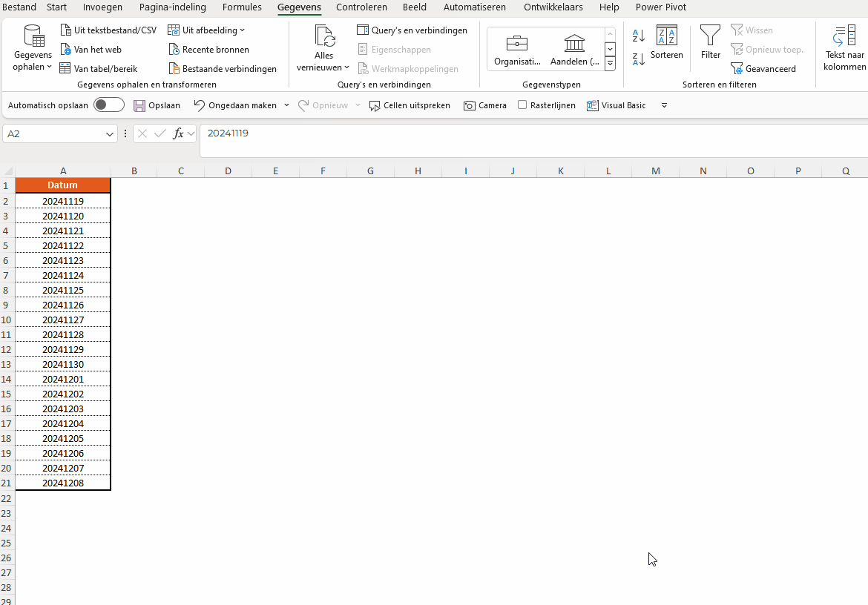Toggle the Filter funnel
868x605 pixels.
click(710, 42)
